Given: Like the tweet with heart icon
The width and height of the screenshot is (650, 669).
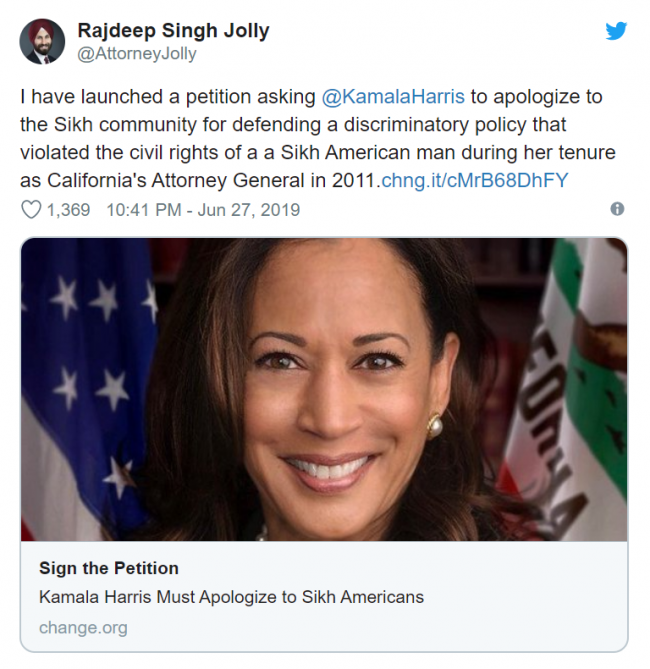Looking at the screenshot, I should 31,210.
